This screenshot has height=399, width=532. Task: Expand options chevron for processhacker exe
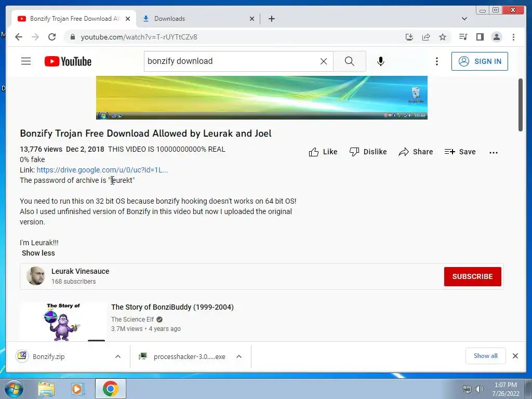(x=239, y=356)
